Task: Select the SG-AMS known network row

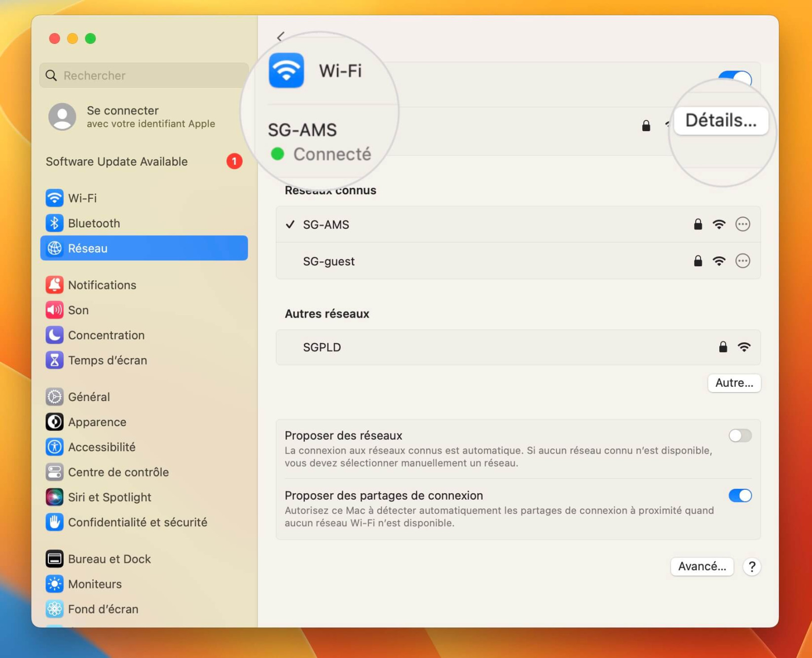Action: click(518, 224)
